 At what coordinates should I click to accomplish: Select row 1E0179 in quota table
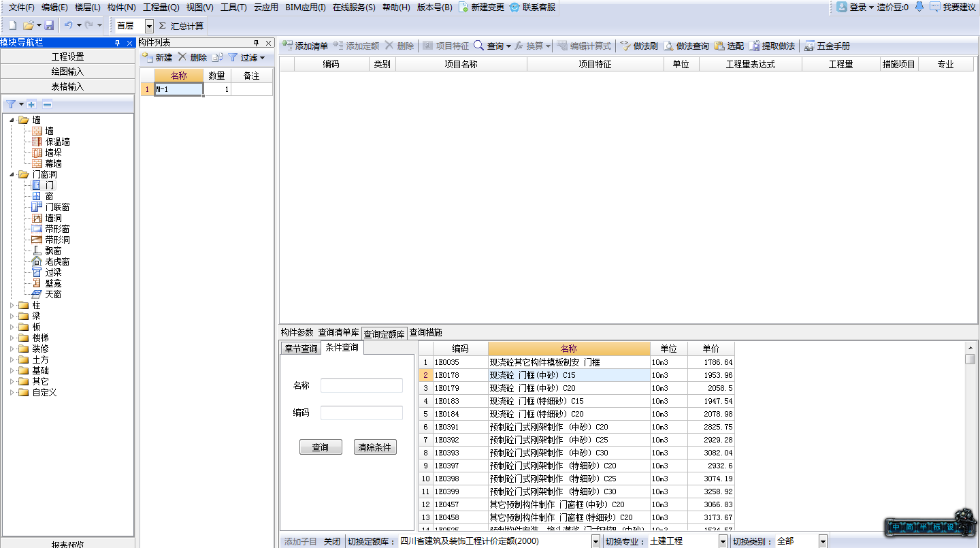click(576, 388)
